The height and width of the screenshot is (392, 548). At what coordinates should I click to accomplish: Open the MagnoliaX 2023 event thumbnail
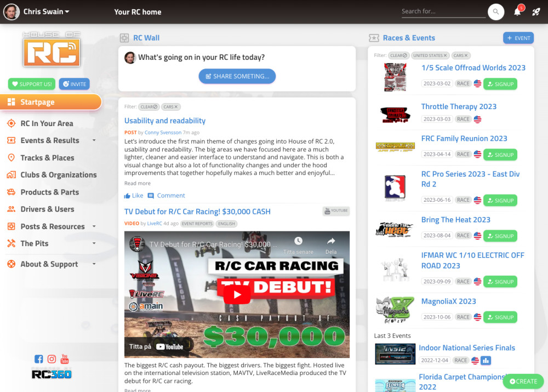(395, 309)
